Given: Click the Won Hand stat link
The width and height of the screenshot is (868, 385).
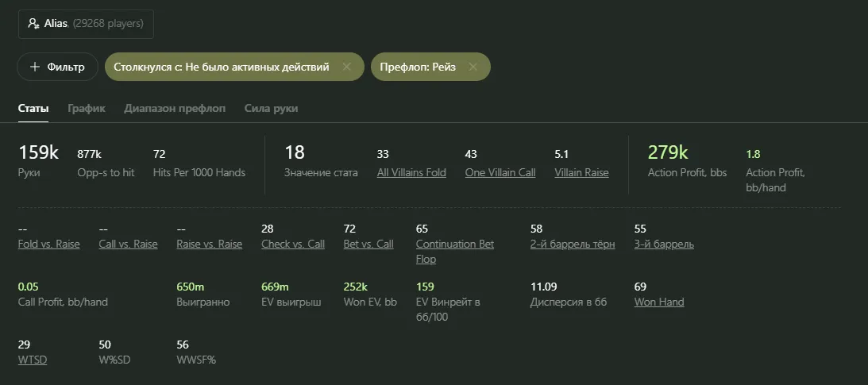Looking at the screenshot, I should 659,302.
